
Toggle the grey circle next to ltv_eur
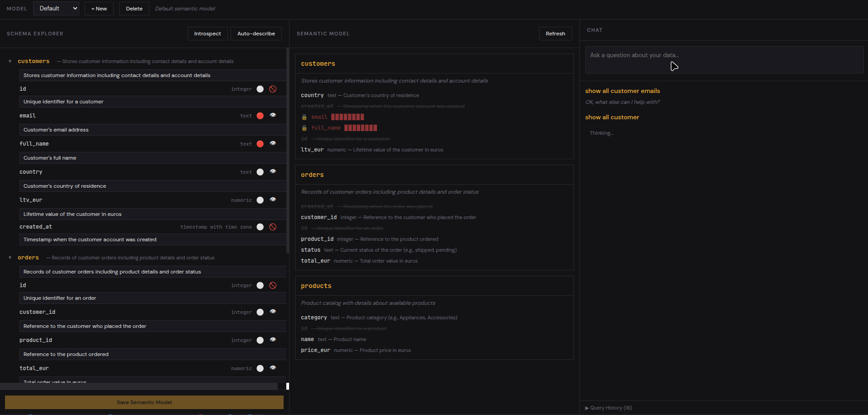tap(260, 200)
